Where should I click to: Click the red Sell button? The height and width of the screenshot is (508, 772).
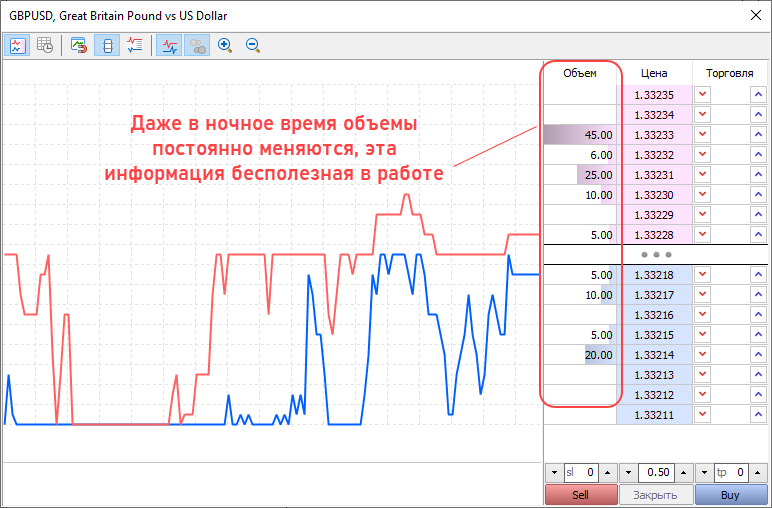click(x=581, y=495)
